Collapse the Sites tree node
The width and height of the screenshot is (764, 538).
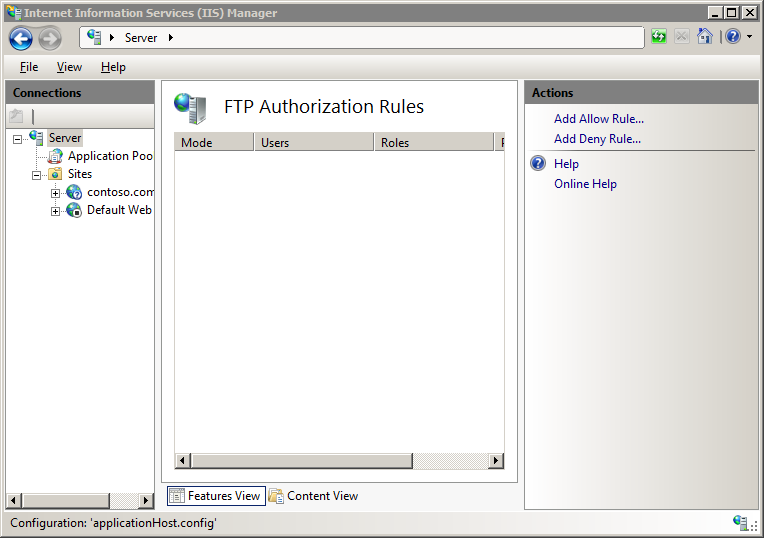pyautogui.click(x=37, y=175)
